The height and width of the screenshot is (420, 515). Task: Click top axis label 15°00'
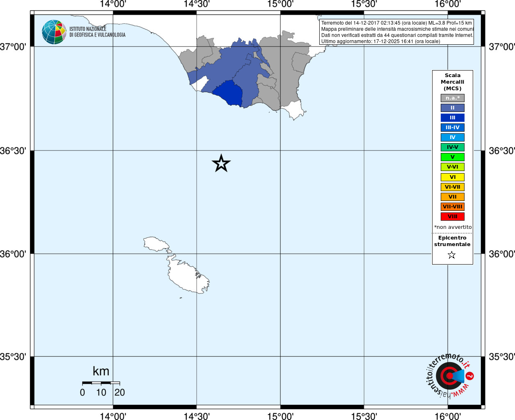coord(280,4)
